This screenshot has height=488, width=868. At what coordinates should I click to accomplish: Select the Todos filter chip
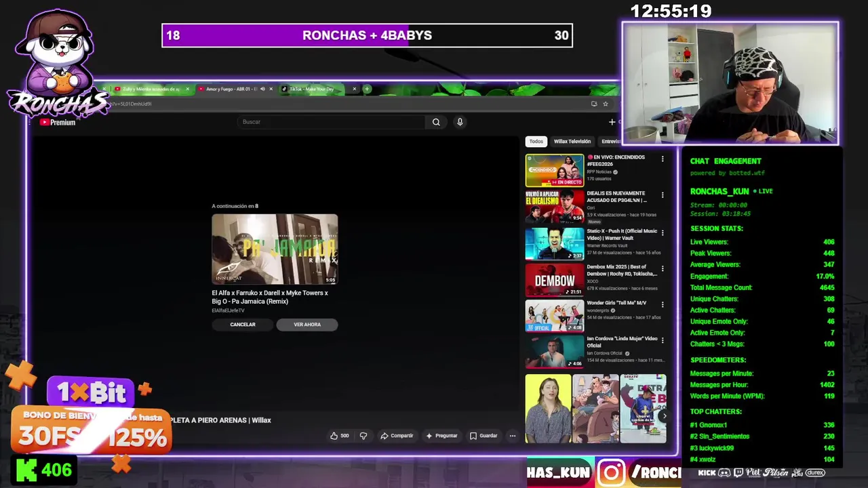click(x=536, y=142)
